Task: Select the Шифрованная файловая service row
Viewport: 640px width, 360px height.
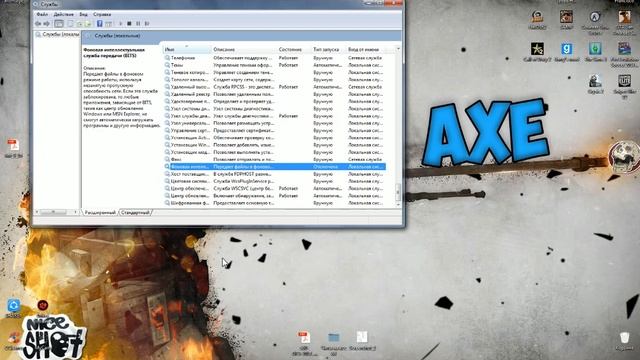Action: click(x=274, y=203)
